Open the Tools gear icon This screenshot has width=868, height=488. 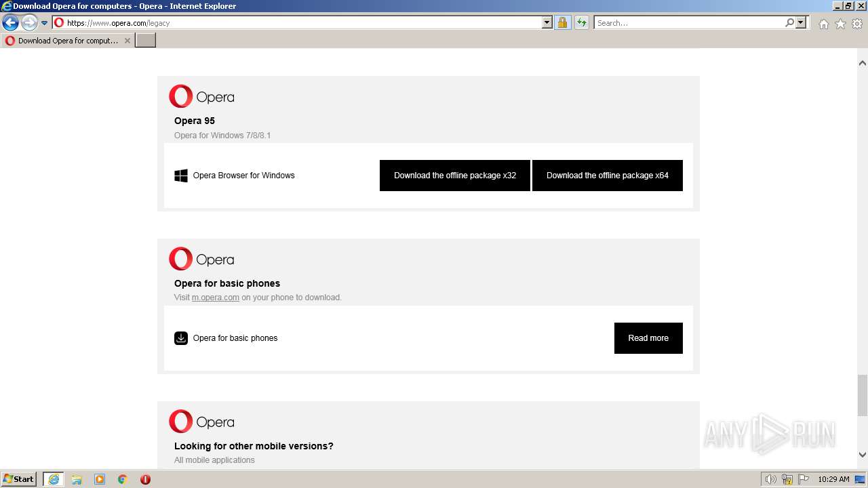click(x=857, y=24)
